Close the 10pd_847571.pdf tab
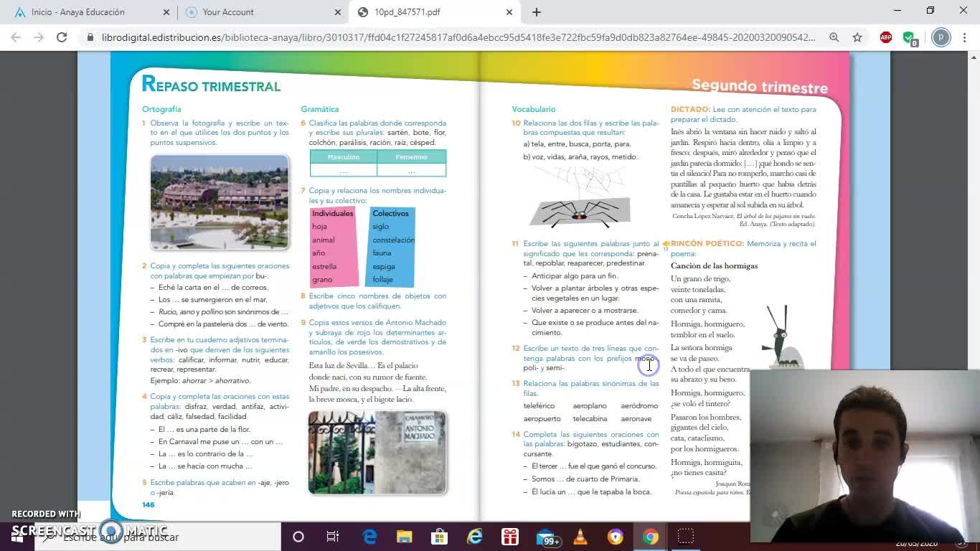The height and width of the screenshot is (551, 980). pyautogui.click(x=509, y=12)
